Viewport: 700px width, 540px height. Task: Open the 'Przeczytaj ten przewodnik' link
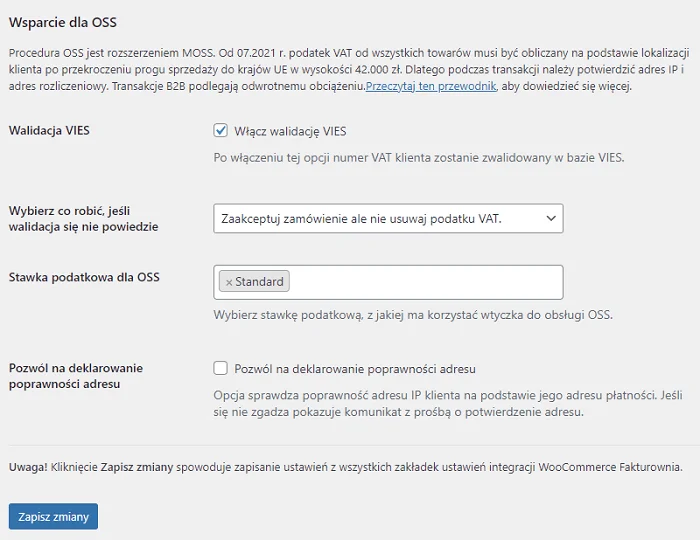point(431,86)
